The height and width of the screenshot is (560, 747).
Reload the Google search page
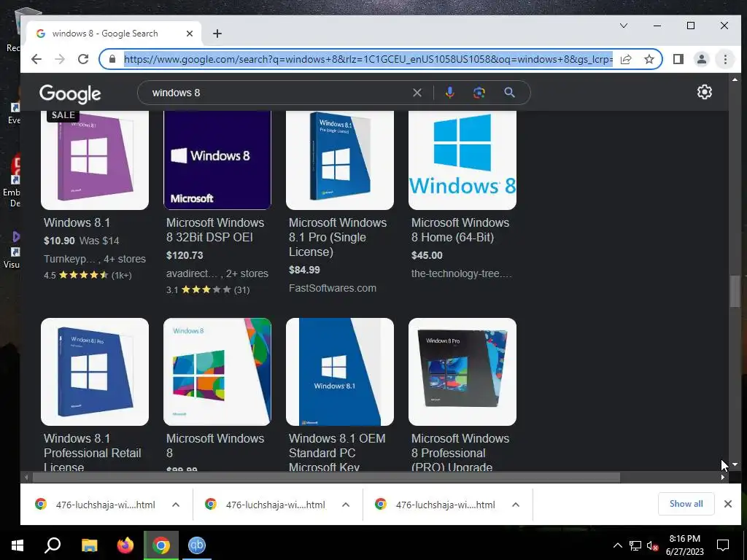click(83, 59)
